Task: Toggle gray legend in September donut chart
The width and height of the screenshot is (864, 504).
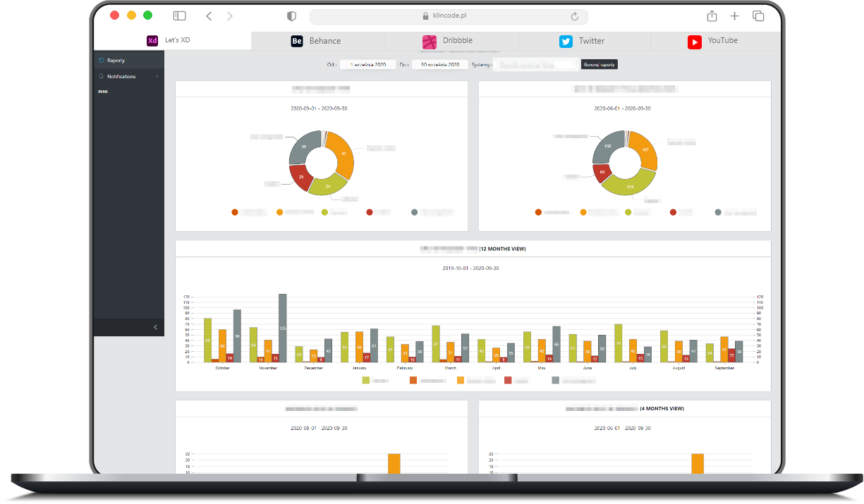Action: point(415,212)
